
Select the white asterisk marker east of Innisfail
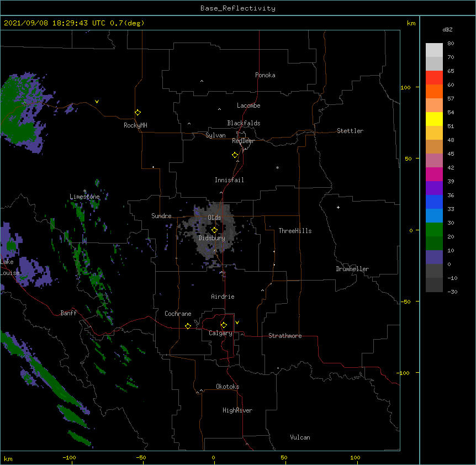[x=277, y=167]
